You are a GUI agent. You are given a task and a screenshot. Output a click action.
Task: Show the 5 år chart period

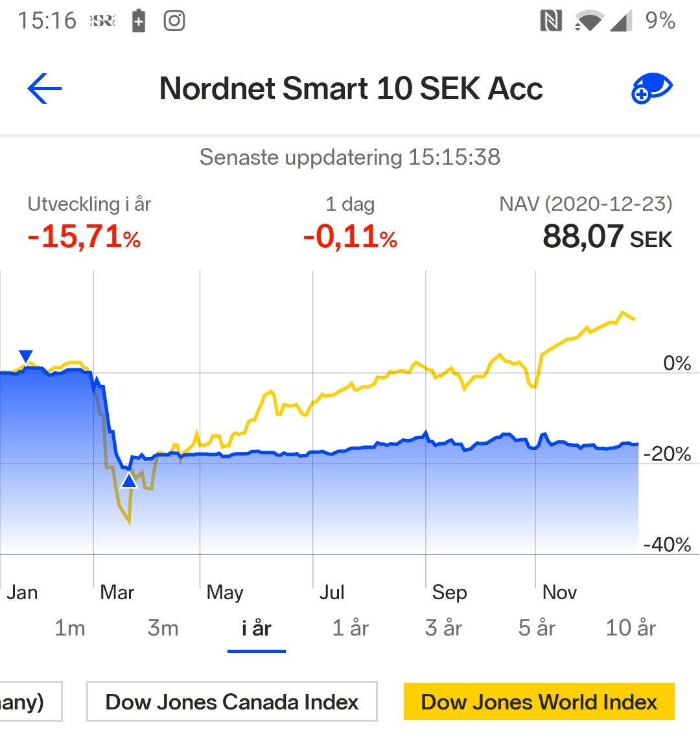537,628
